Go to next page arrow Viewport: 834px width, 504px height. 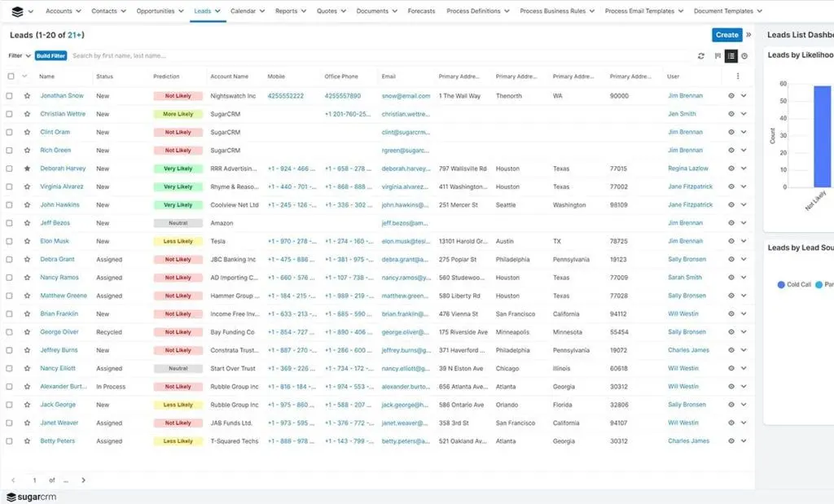click(x=84, y=480)
